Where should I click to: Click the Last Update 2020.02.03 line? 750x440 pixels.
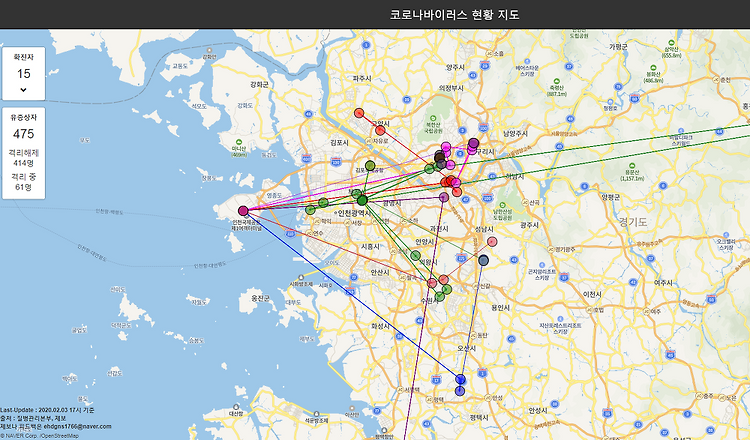pyautogui.click(x=47, y=410)
